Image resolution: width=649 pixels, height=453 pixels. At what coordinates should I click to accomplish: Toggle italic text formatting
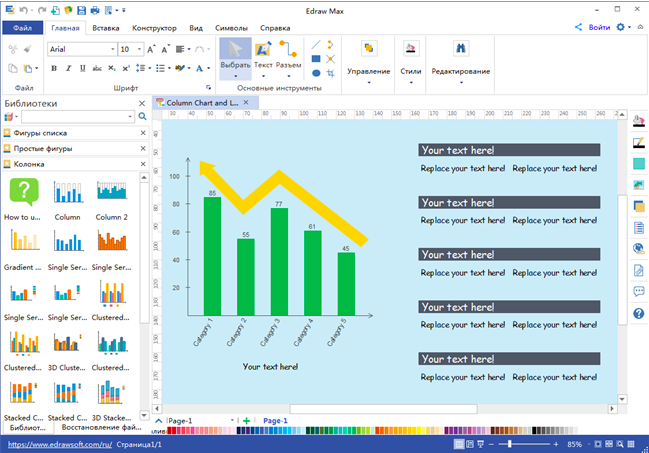tap(69, 68)
